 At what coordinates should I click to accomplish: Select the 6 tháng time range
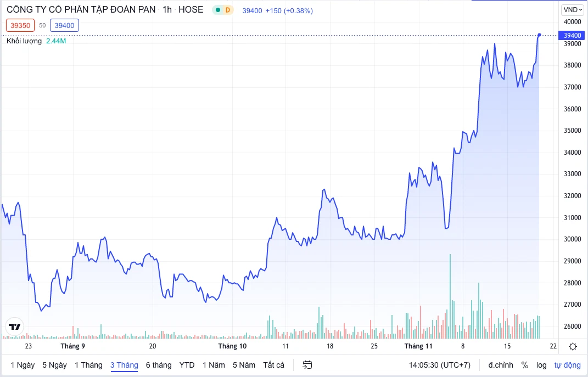pos(159,365)
